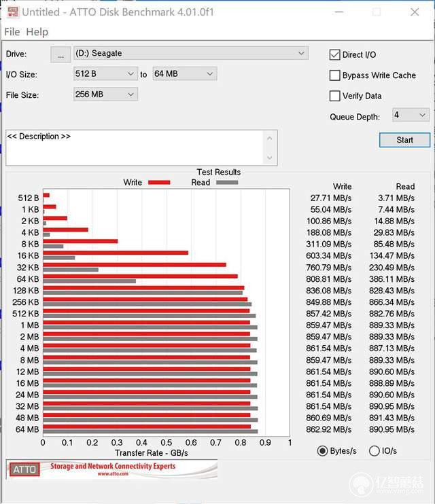Click the 128 KB row label in chart
Screen dimensions: 435x504
(x=26, y=291)
